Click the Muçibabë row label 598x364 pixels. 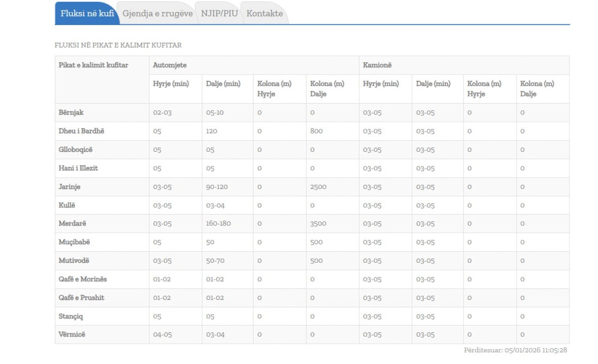click(74, 242)
